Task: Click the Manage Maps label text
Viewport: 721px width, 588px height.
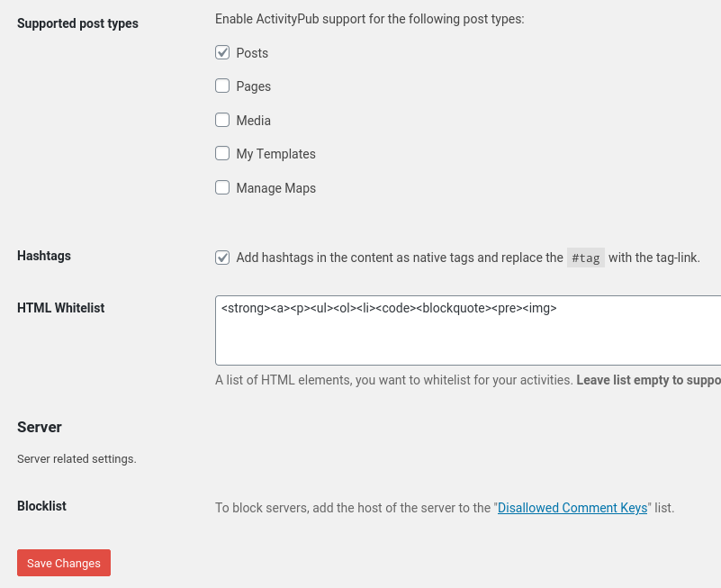Action: pos(276,188)
